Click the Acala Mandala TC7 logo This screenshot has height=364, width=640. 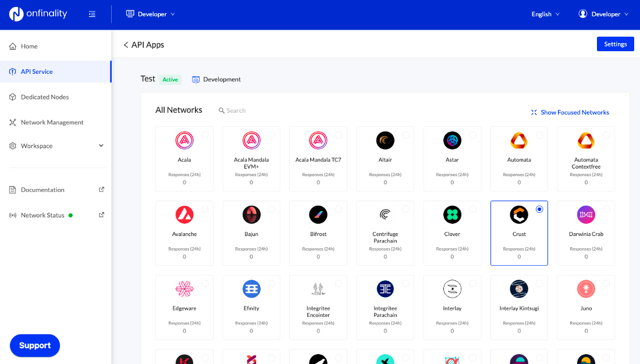318,140
